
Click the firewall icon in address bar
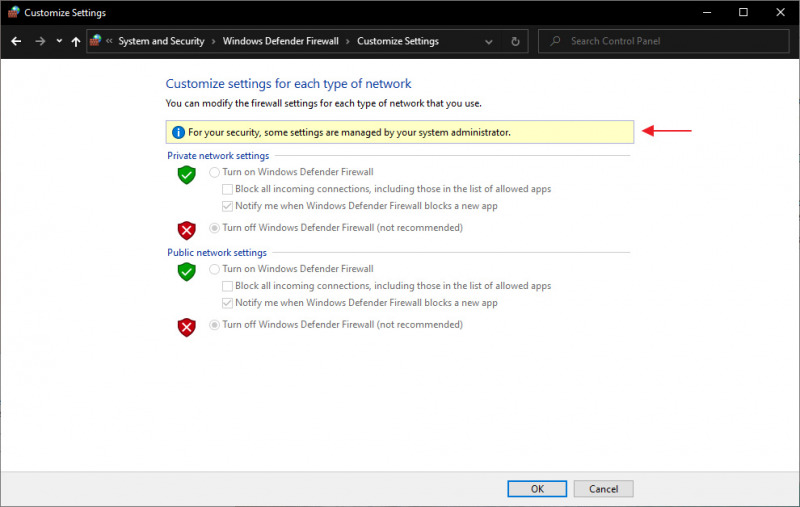point(95,41)
